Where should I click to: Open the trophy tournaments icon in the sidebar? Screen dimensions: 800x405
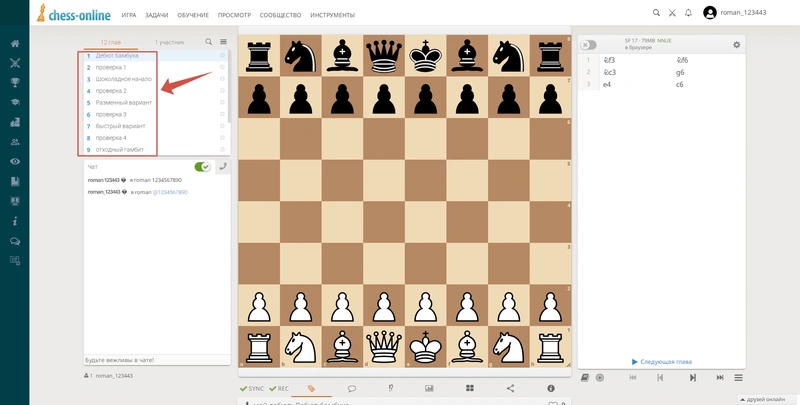(x=15, y=83)
